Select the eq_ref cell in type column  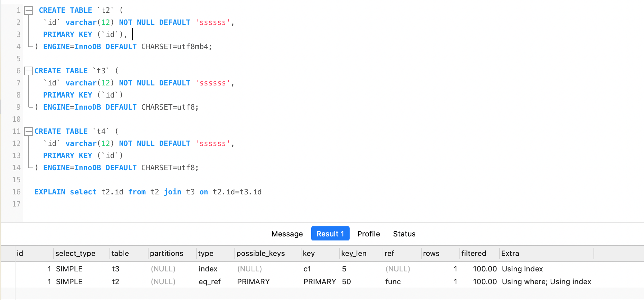[x=210, y=282]
